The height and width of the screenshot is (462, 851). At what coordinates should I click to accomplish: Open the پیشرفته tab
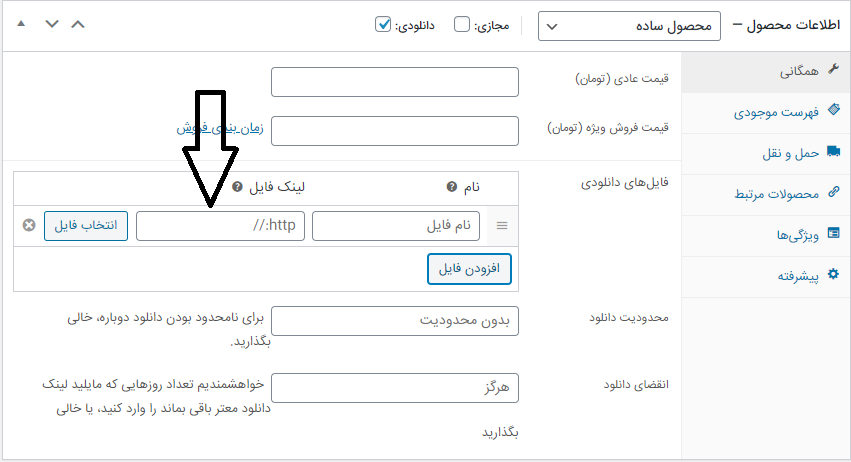pyautogui.click(x=766, y=277)
